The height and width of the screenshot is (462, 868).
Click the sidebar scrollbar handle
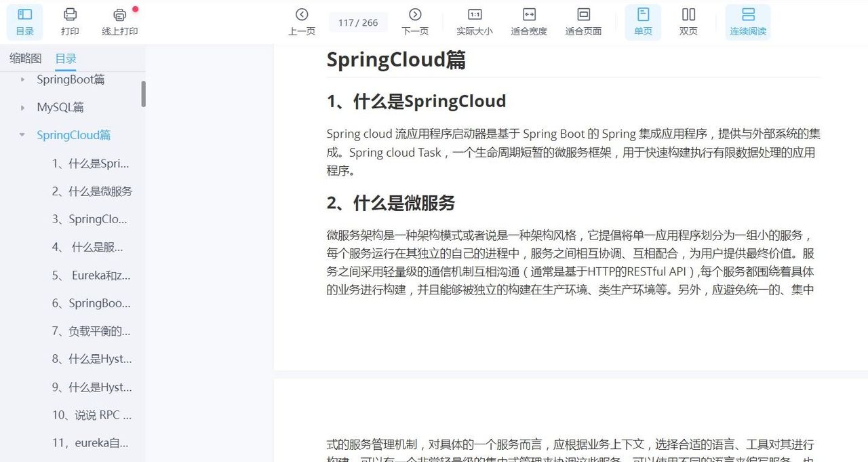144,95
